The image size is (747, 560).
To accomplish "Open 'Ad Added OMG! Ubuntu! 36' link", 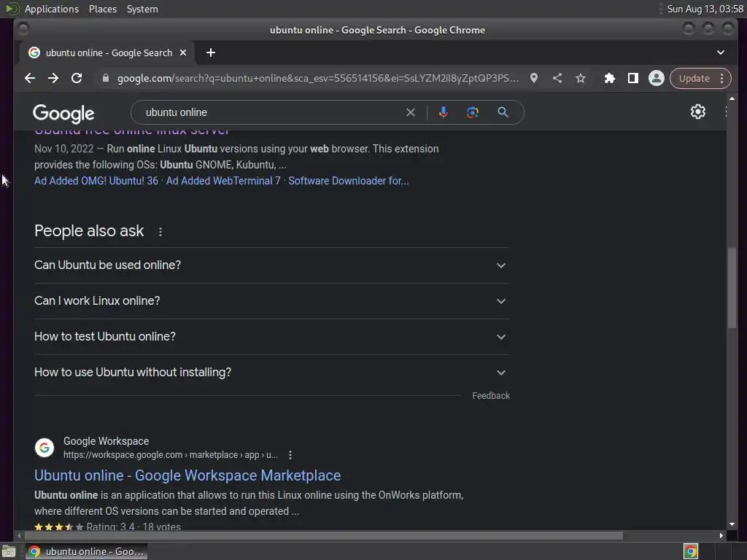I will pyautogui.click(x=96, y=181).
